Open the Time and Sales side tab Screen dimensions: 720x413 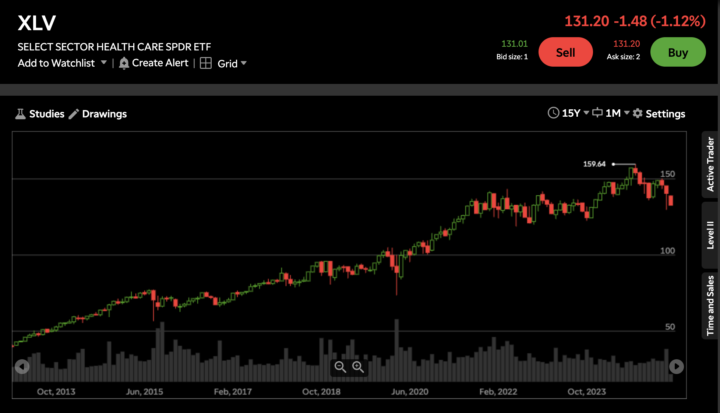pyautogui.click(x=710, y=306)
